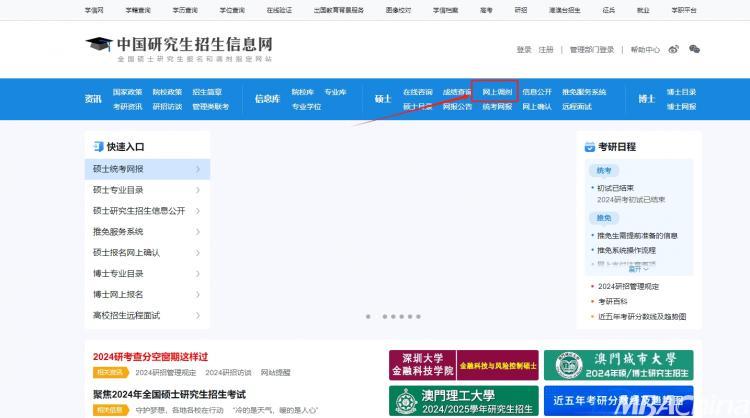
Task: Open the 2024研考查分空窗期这样过 headline
Action: point(150,357)
